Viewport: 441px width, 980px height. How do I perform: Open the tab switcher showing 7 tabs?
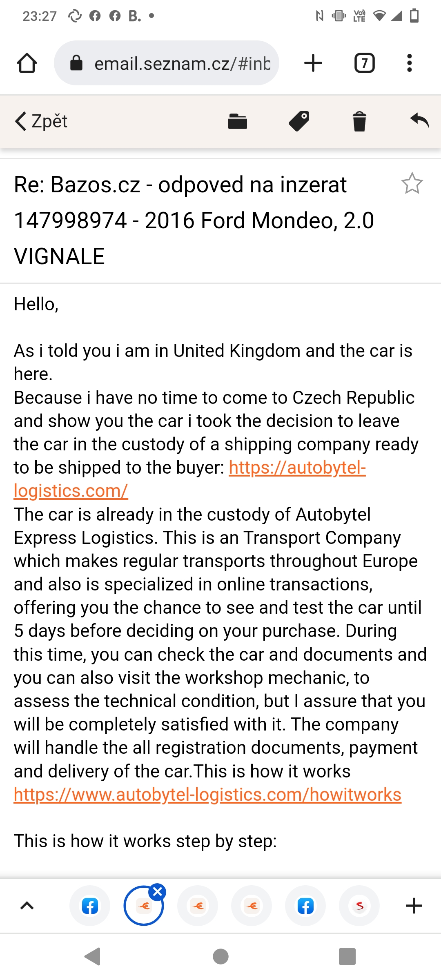364,63
